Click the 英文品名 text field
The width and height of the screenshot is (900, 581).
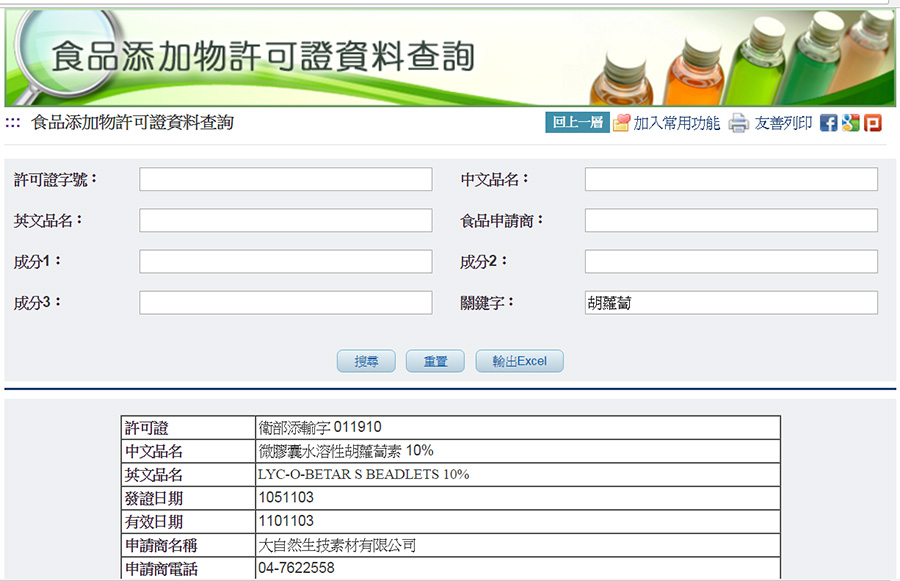pyautogui.click(x=285, y=220)
